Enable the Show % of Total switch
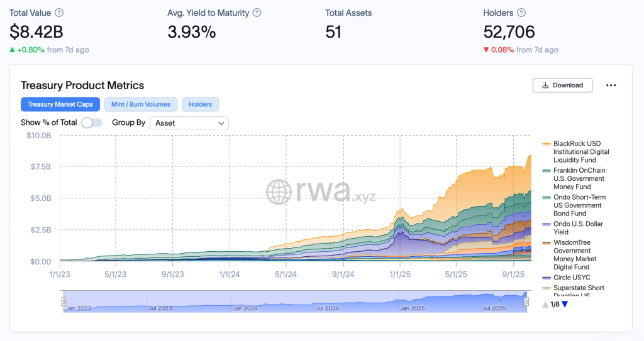644x341 pixels. (x=92, y=122)
